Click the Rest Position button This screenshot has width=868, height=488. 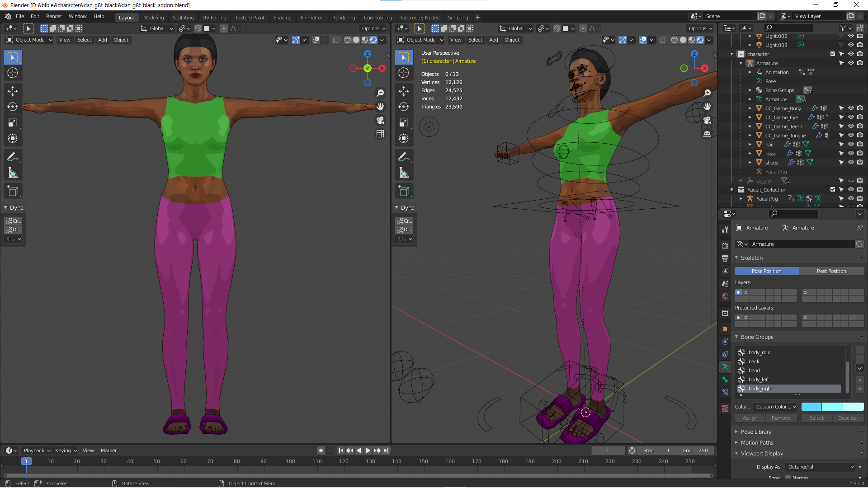[831, 271]
